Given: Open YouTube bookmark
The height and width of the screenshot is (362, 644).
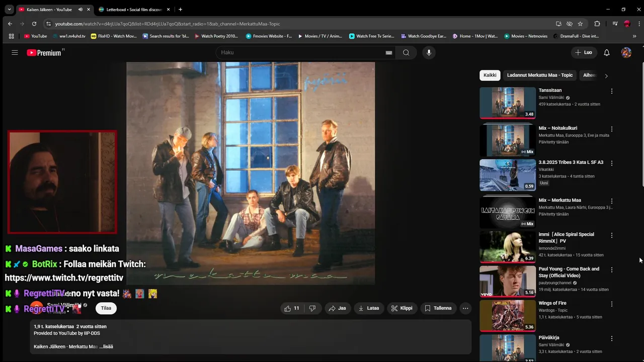Looking at the screenshot, I should click(35, 36).
